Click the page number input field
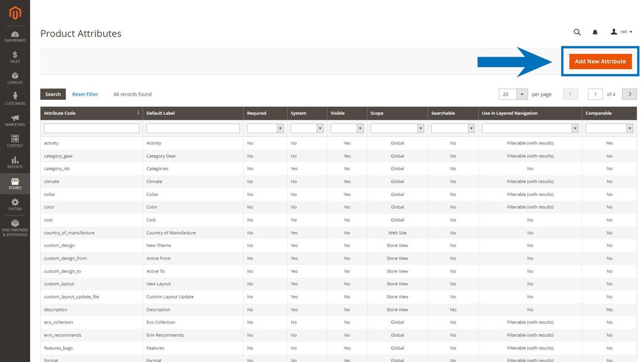This screenshot has width=644, height=362. point(595,94)
